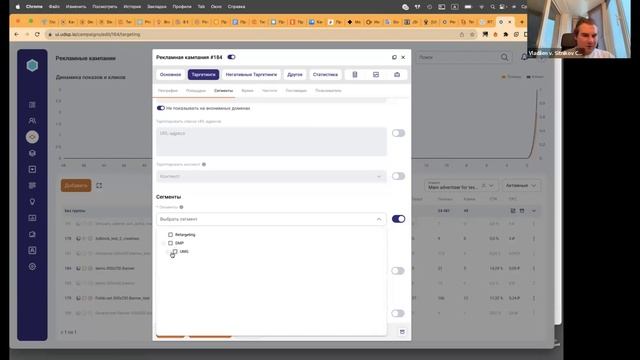Image resolution: width=640 pixels, height=360 pixels.
Task: Open the История menu in the menu bar
Action: tap(132, 7)
